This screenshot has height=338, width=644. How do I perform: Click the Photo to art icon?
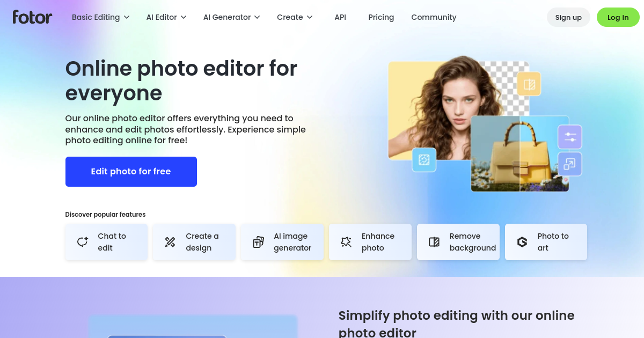point(522,242)
